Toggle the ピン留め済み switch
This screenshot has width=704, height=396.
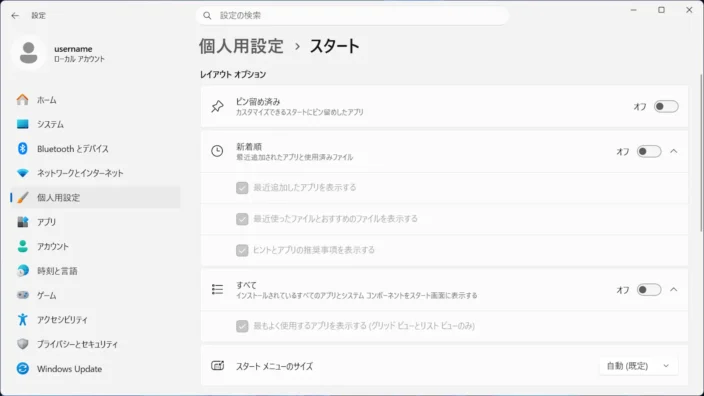(666, 106)
